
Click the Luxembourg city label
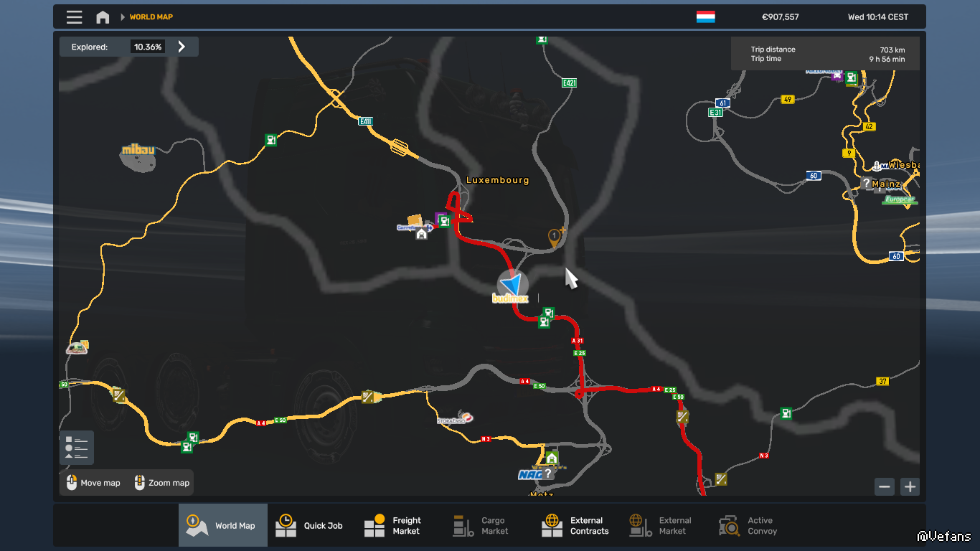(498, 180)
